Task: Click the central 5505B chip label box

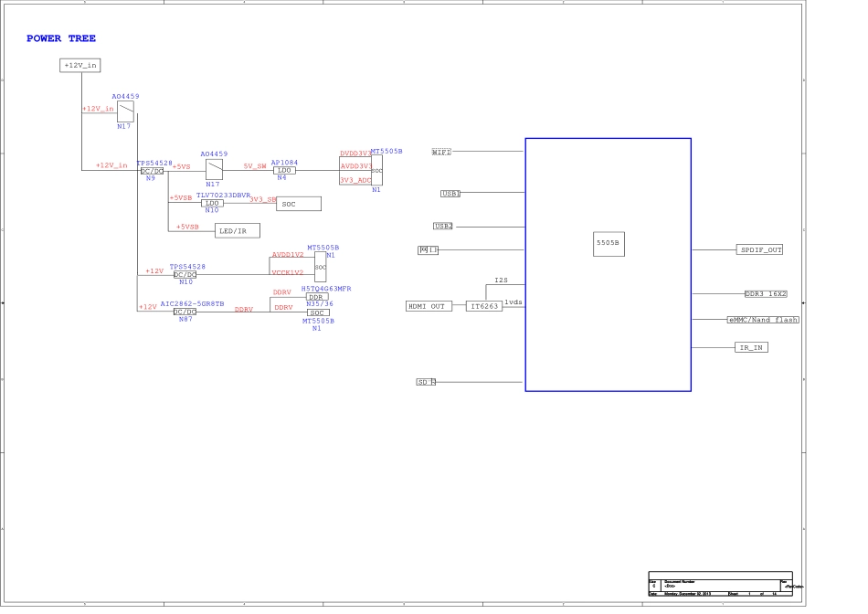Action: click(609, 244)
